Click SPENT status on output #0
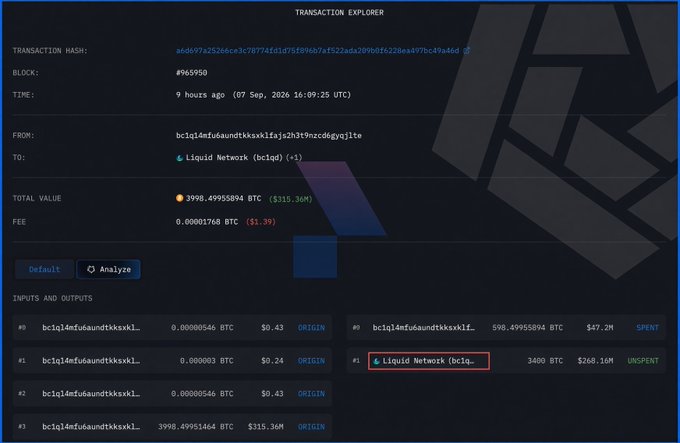Screen dimensions: 680x443 [x=647, y=328]
